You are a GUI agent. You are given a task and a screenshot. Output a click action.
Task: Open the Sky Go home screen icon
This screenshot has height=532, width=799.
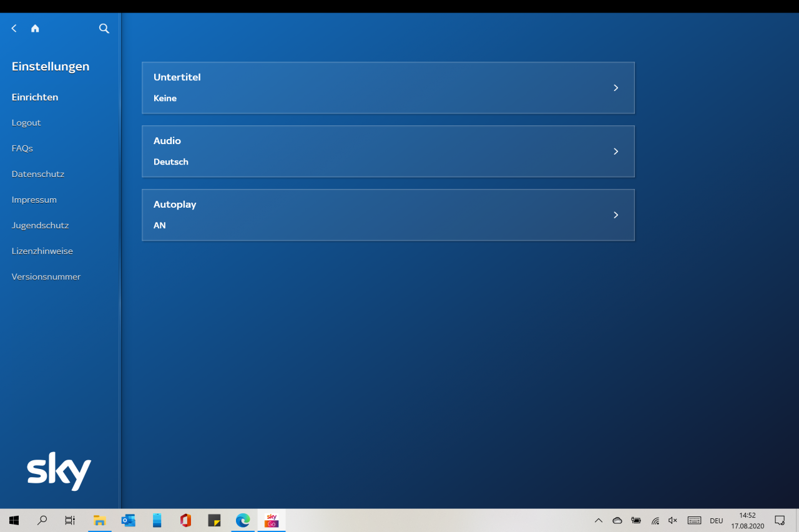[x=35, y=29]
